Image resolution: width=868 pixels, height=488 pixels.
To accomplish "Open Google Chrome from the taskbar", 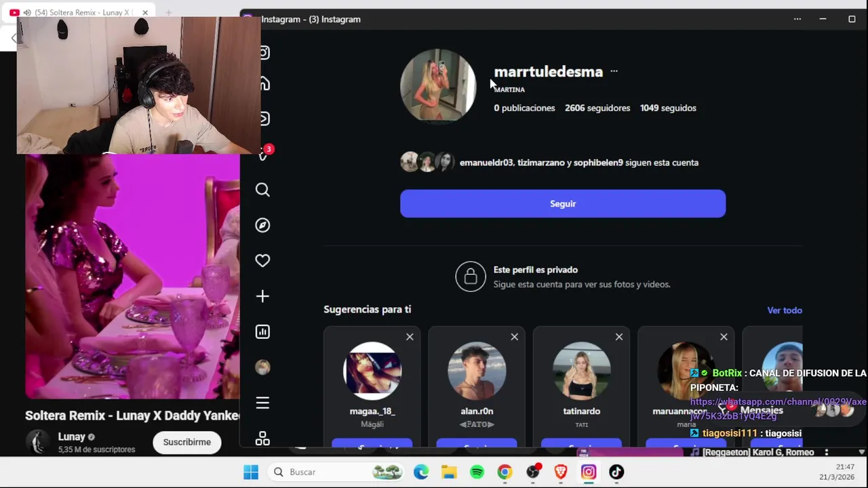I will (505, 472).
